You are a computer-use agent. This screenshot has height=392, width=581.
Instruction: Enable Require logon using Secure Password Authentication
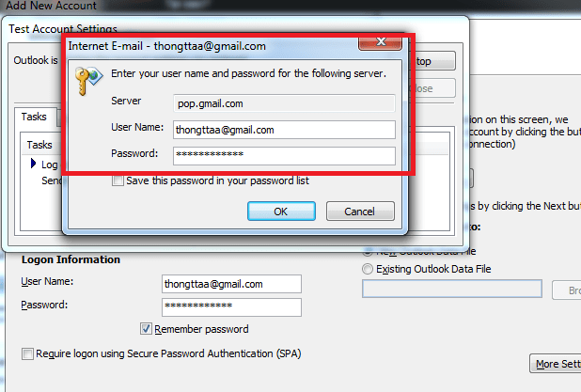coord(27,353)
